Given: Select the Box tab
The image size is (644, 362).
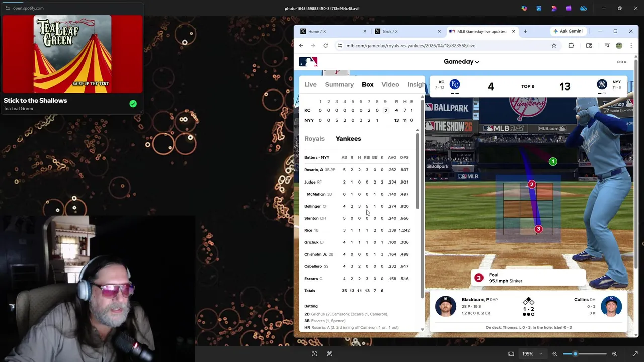Looking at the screenshot, I should click(x=368, y=85).
